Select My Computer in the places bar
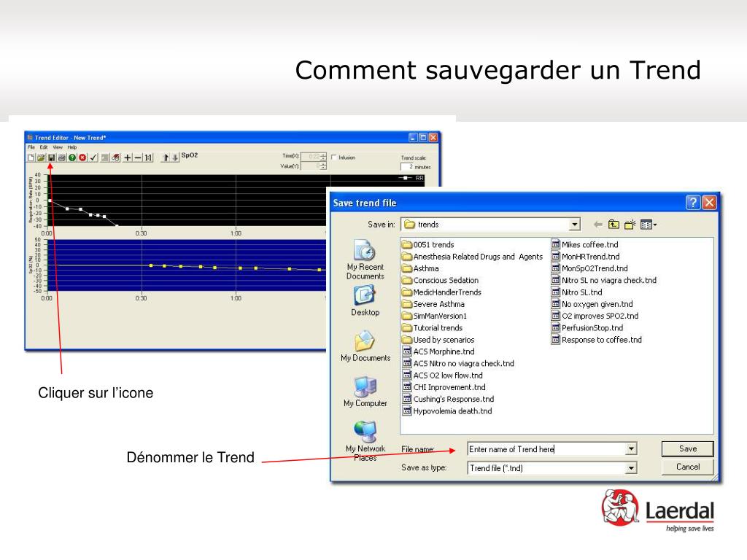The image size is (747, 560). tap(365, 392)
